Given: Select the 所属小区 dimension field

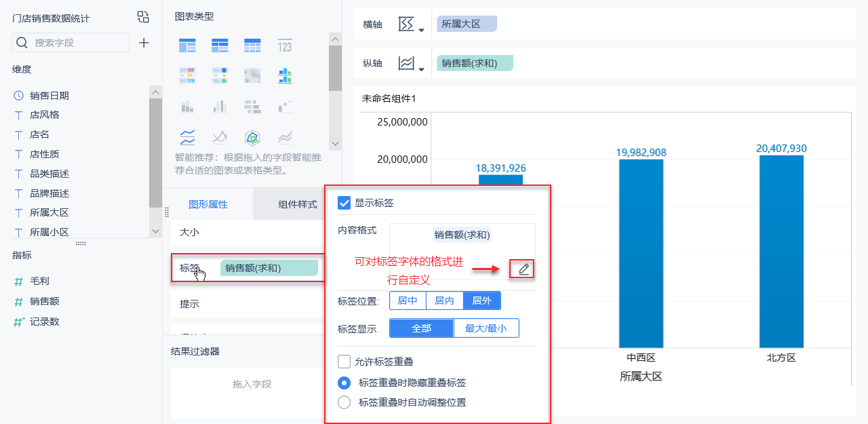Looking at the screenshot, I should click(x=49, y=232).
